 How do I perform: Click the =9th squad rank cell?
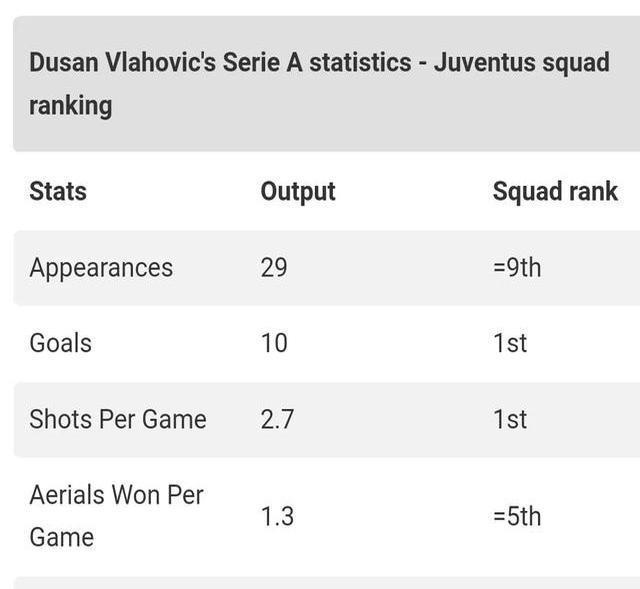(517, 268)
